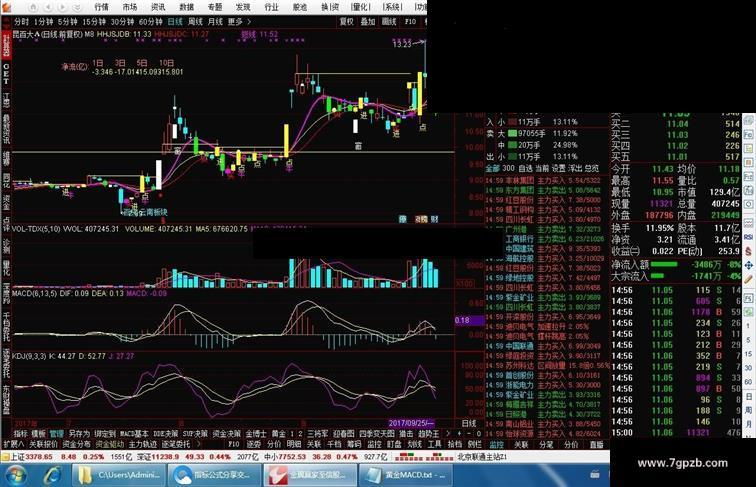Viewport: 756px width, 487px height.
Task: Click 筹码 on bottom toolbar
Action: coord(354,444)
